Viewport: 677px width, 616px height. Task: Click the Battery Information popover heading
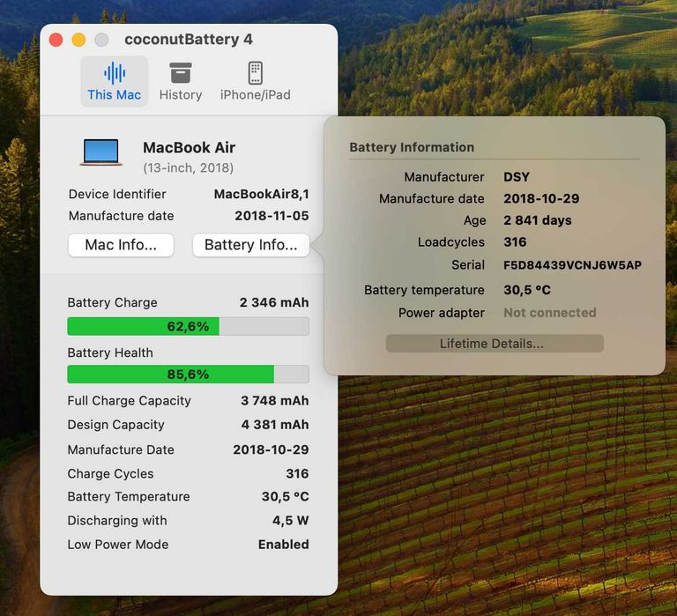tap(412, 147)
